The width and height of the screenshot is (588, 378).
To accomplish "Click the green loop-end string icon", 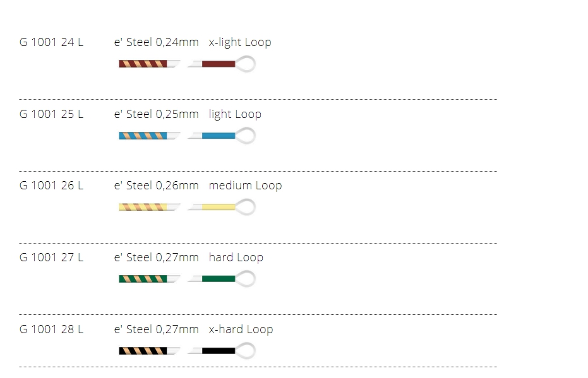I will pos(222,279).
